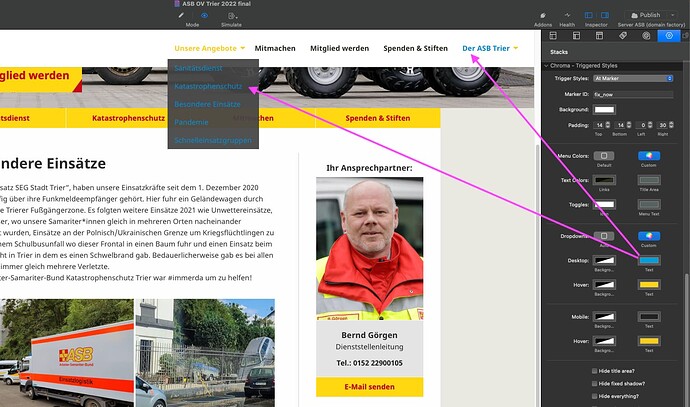Open the Toggles Icon color swatch
The height and width of the screenshot is (407, 690).
[x=604, y=204]
